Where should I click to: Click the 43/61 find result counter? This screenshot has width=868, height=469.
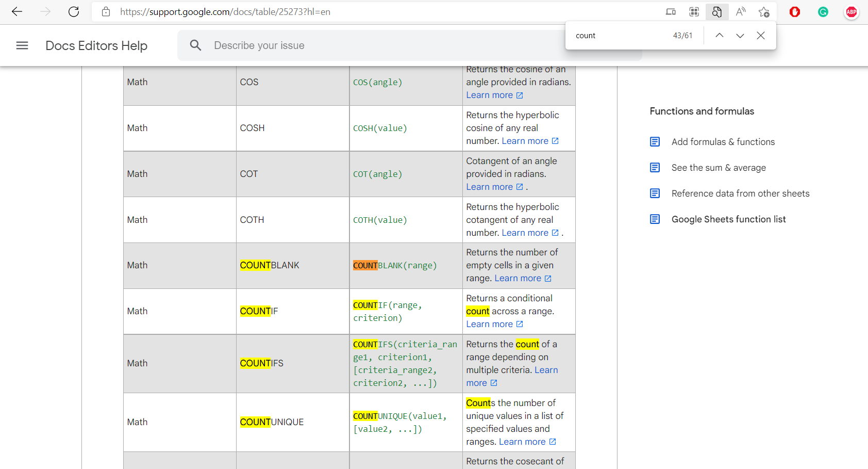(683, 36)
